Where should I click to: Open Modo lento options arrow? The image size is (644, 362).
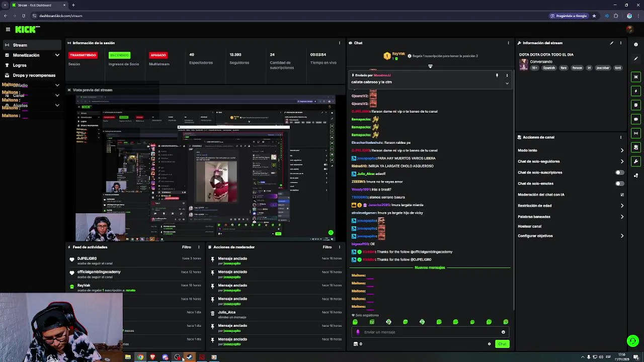tap(622, 150)
